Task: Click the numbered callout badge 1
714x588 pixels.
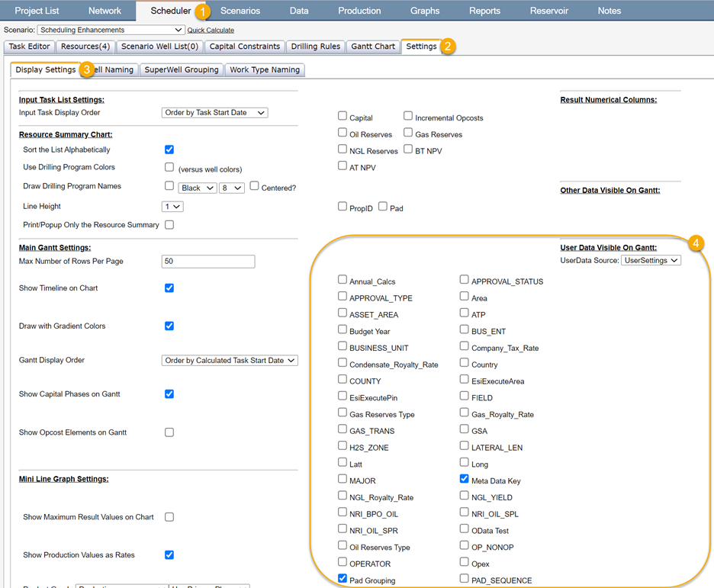Action: [x=202, y=11]
